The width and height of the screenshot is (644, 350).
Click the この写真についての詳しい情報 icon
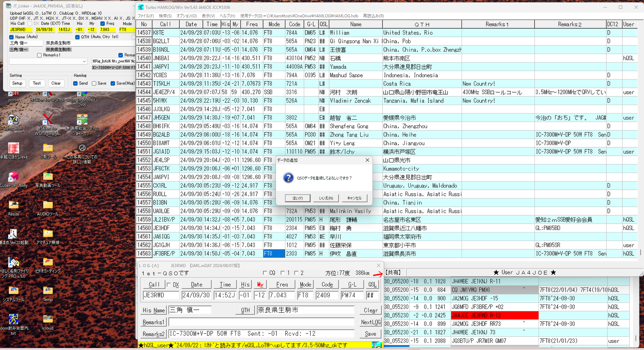coord(82,154)
